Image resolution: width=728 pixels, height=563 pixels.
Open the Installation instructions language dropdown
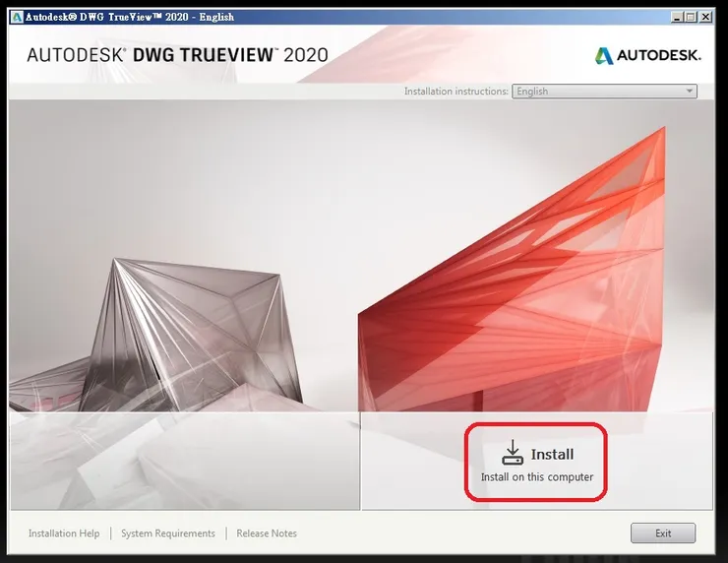pos(604,92)
